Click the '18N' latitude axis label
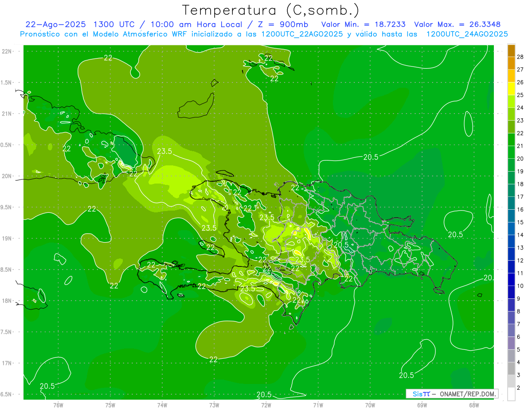532x411 pixels. coord(7,301)
